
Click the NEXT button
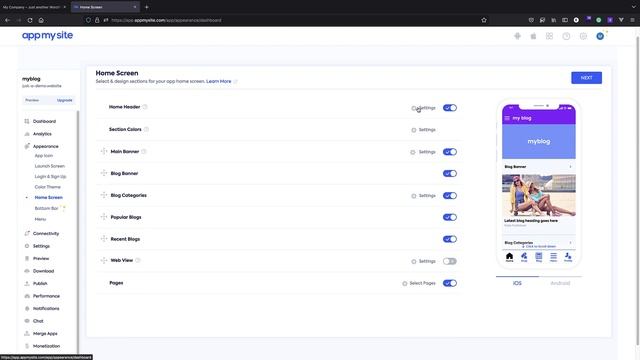click(586, 78)
